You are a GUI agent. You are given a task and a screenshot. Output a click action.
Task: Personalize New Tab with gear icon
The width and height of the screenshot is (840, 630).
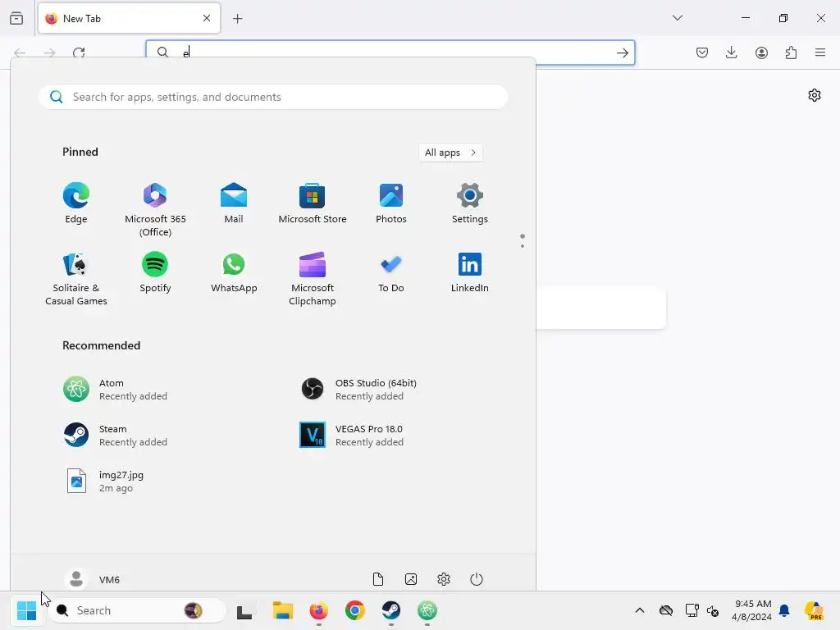point(815,95)
